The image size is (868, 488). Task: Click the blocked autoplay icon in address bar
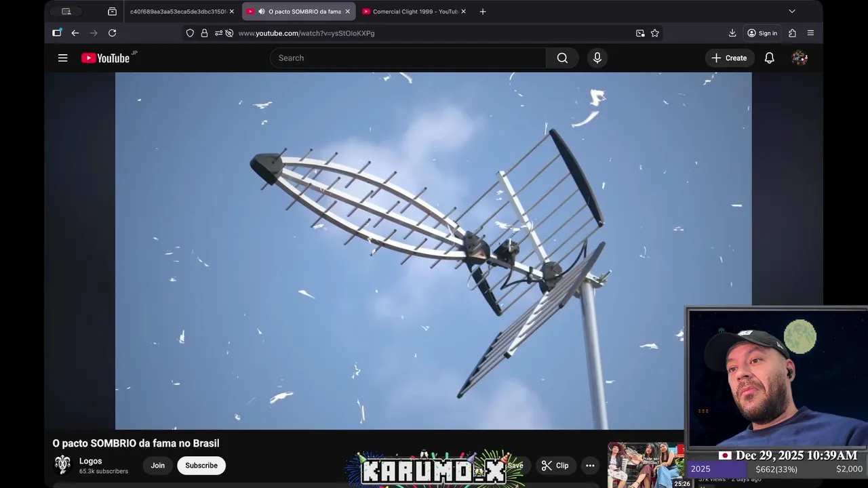229,33
